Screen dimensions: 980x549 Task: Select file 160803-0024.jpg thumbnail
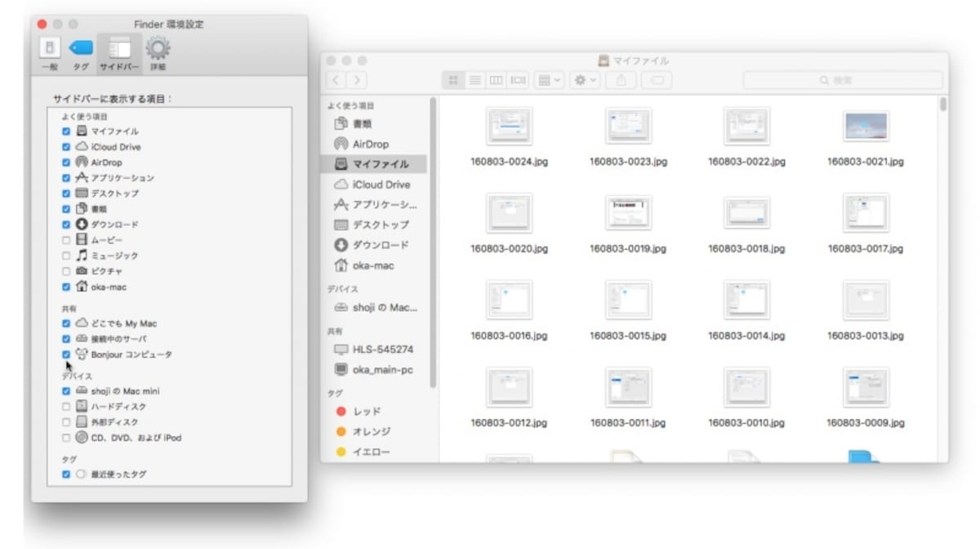(509, 127)
